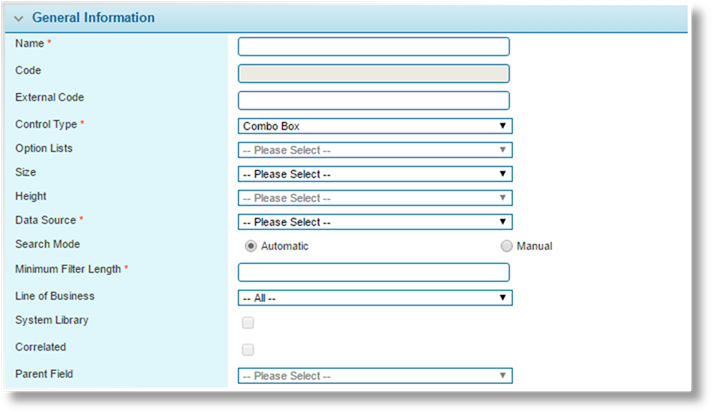Click the Option Lists label
The image size is (712, 412).
[x=44, y=148]
